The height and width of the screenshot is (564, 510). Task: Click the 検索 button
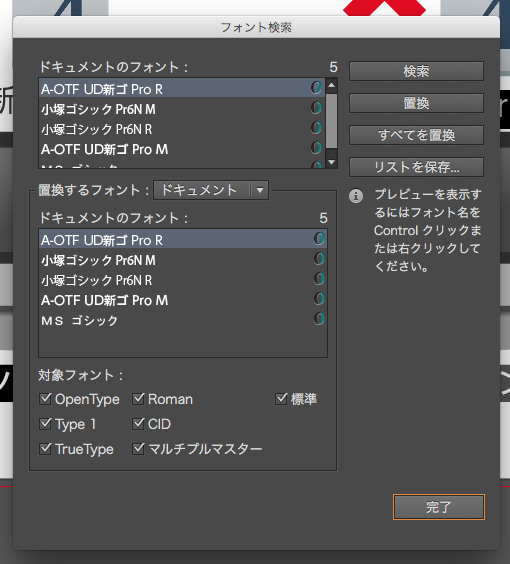[416, 71]
